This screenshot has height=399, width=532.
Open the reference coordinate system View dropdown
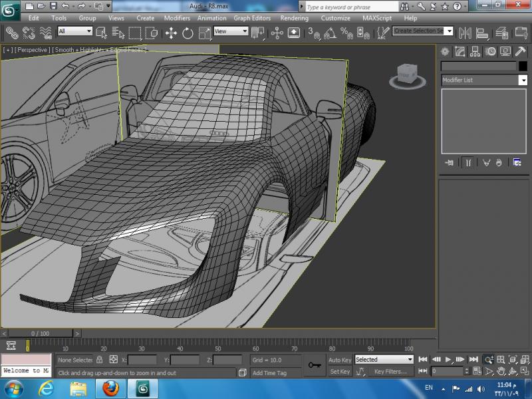[x=230, y=31]
